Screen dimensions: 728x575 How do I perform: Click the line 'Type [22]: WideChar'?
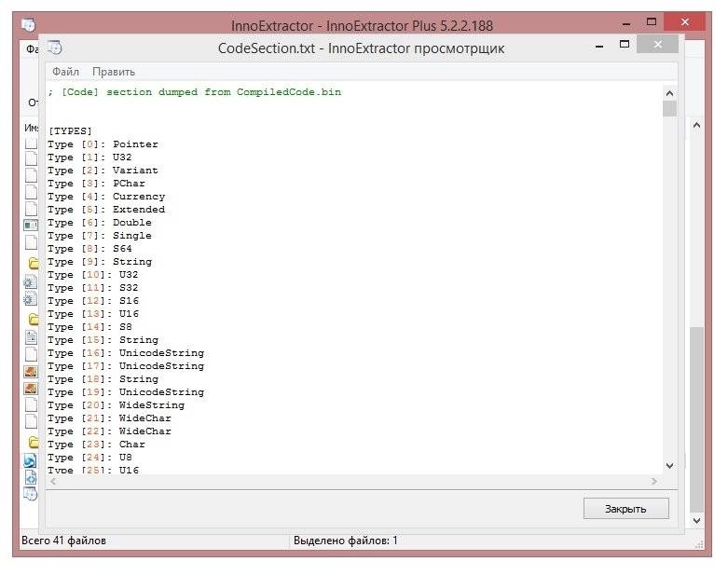[109, 431]
